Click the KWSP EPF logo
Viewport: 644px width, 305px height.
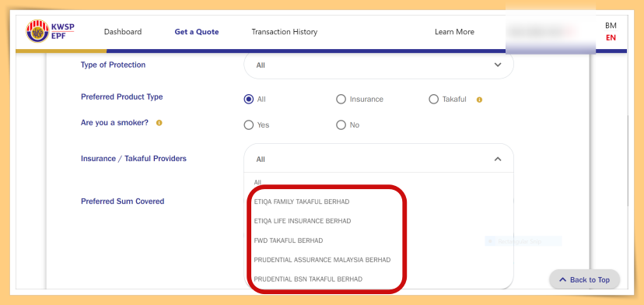[50, 31]
